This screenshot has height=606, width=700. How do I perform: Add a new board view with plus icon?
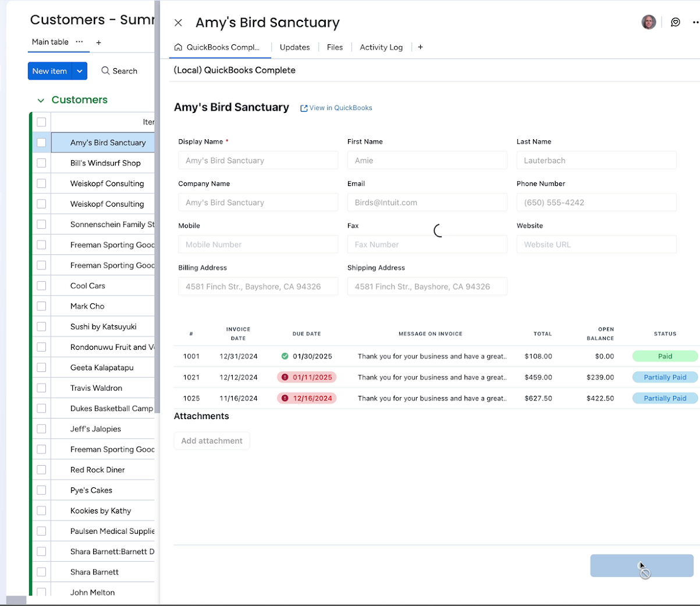pos(98,42)
